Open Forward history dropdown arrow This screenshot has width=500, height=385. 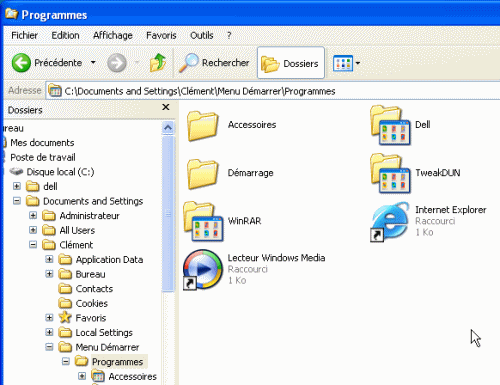click(x=137, y=62)
